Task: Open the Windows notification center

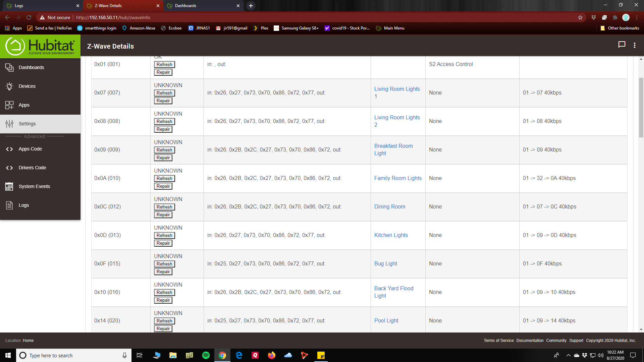Action: (x=633, y=355)
